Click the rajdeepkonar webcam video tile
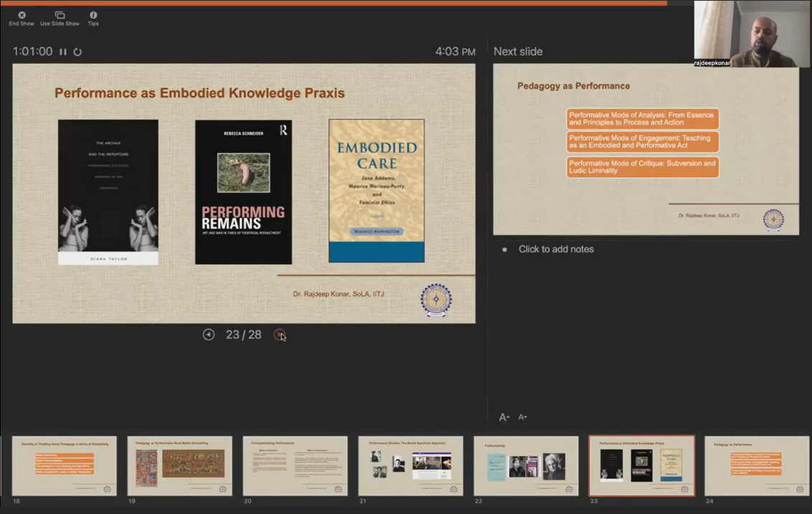 click(752, 34)
